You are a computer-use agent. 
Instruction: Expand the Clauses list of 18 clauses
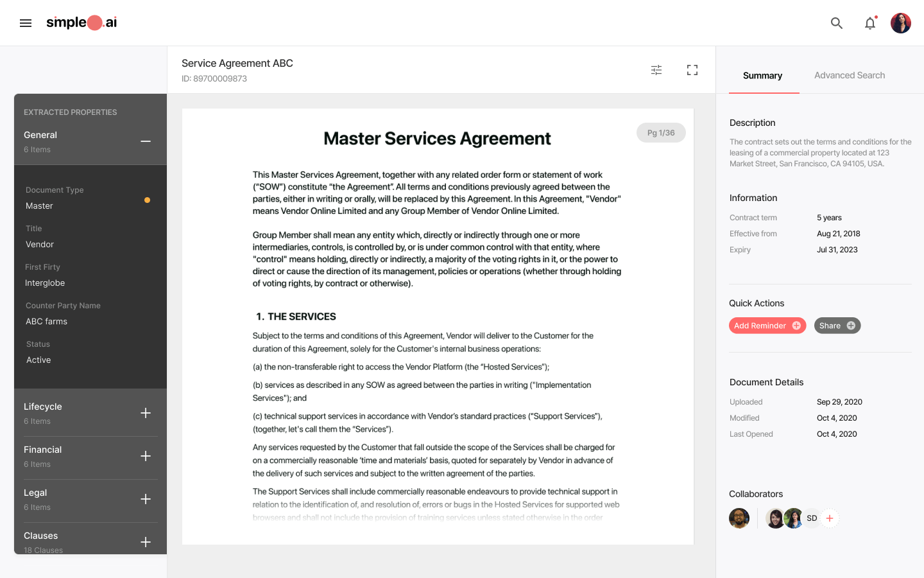[146, 541]
